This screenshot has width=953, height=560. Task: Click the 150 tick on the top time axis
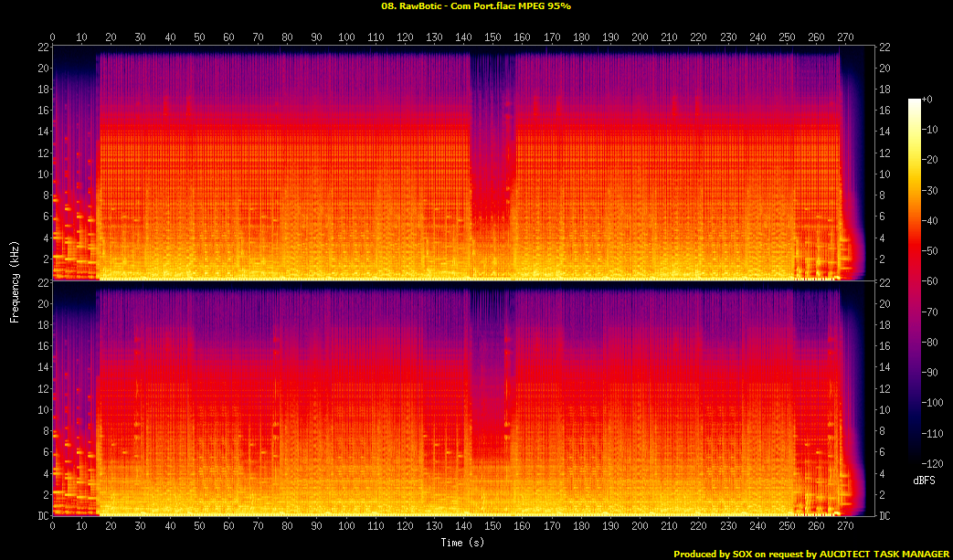click(492, 37)
